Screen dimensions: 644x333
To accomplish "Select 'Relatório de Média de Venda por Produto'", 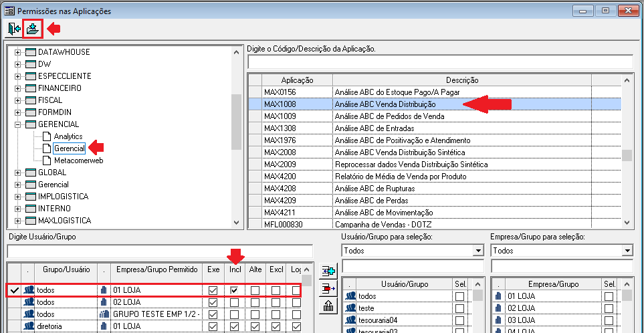I will [435, 176].
